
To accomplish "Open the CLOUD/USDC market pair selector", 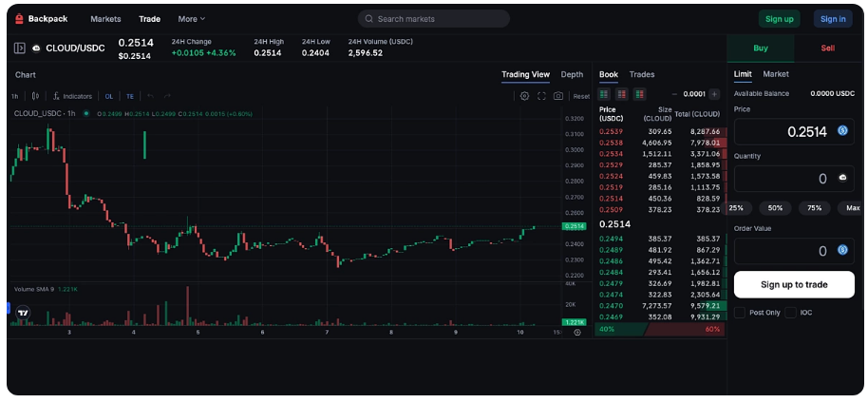I will (x=75, y=48).
